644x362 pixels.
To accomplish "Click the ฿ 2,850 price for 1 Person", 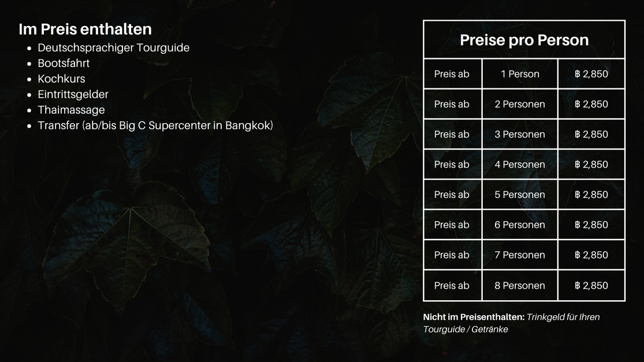I will coord(591,74).
